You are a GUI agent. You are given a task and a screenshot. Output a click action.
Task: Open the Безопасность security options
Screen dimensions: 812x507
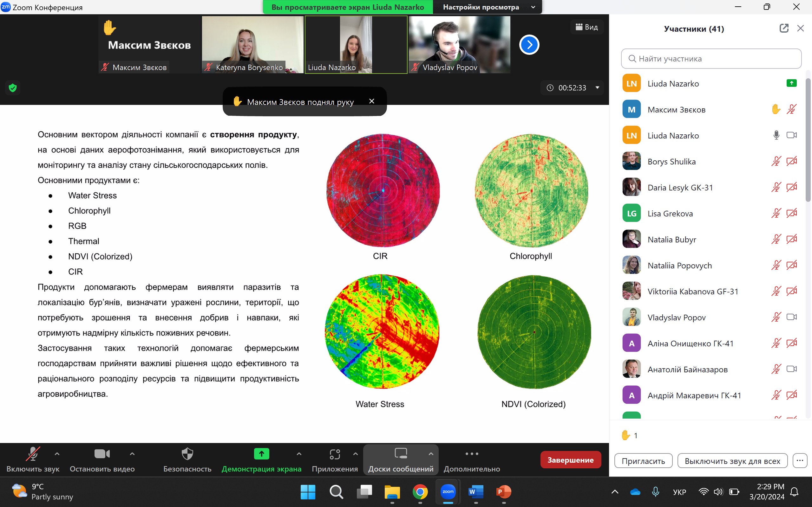tap(187, 459)
